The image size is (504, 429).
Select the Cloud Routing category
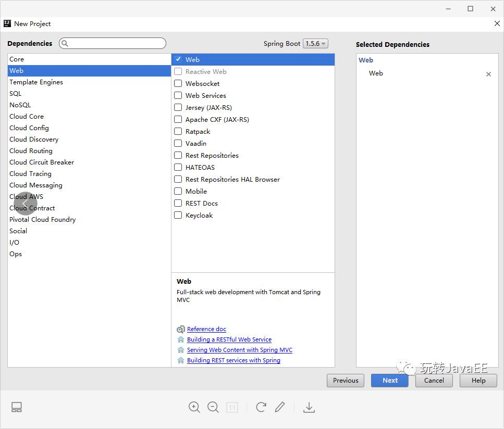pos(89,151)
